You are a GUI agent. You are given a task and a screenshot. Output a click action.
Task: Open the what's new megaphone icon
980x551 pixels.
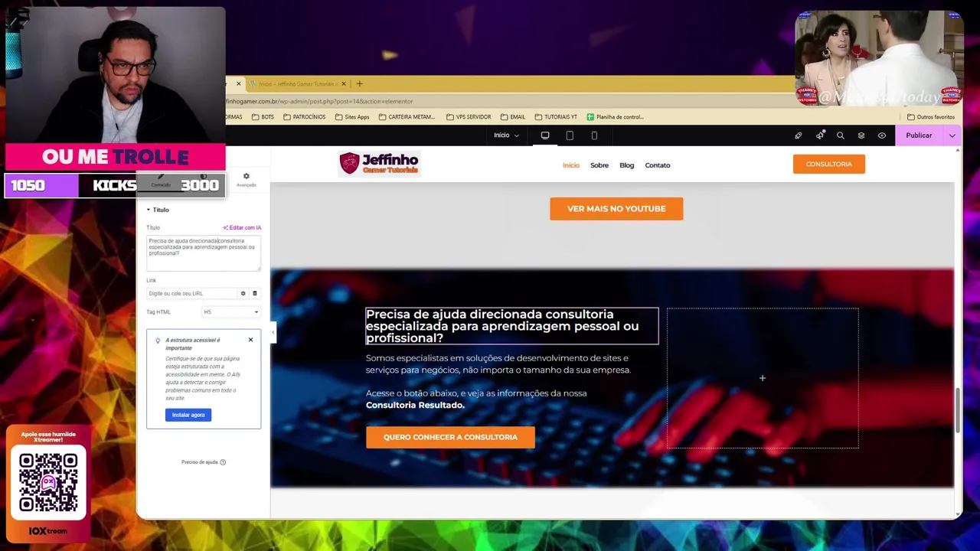pos(819,135)
